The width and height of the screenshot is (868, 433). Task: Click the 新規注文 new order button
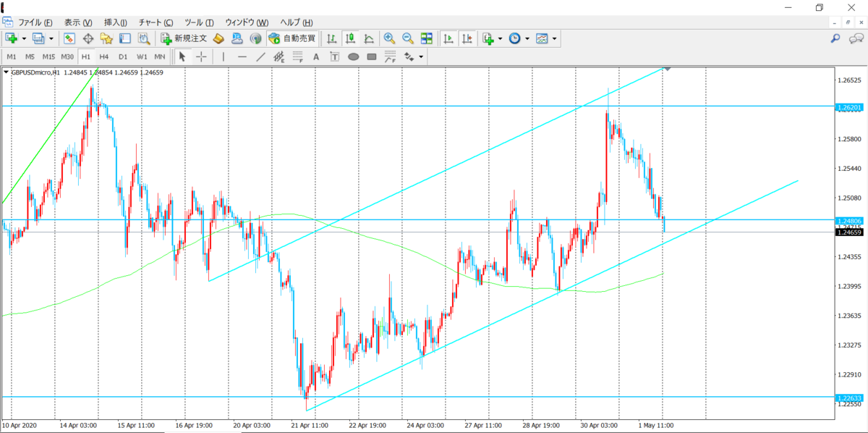pyautogui.click(x=184, y=38)
